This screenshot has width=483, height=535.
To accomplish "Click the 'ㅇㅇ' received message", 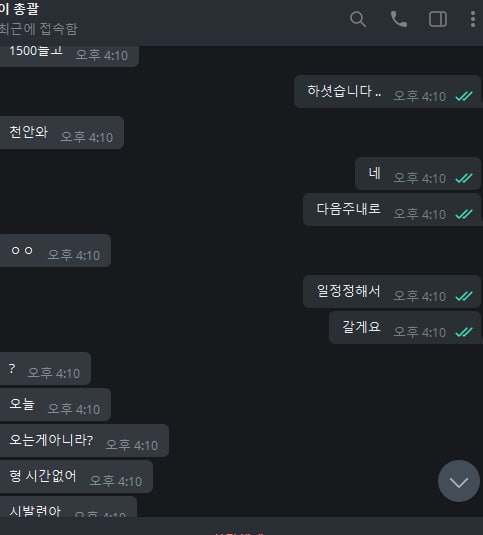I will pyautogui.click(x=55, y=251).
